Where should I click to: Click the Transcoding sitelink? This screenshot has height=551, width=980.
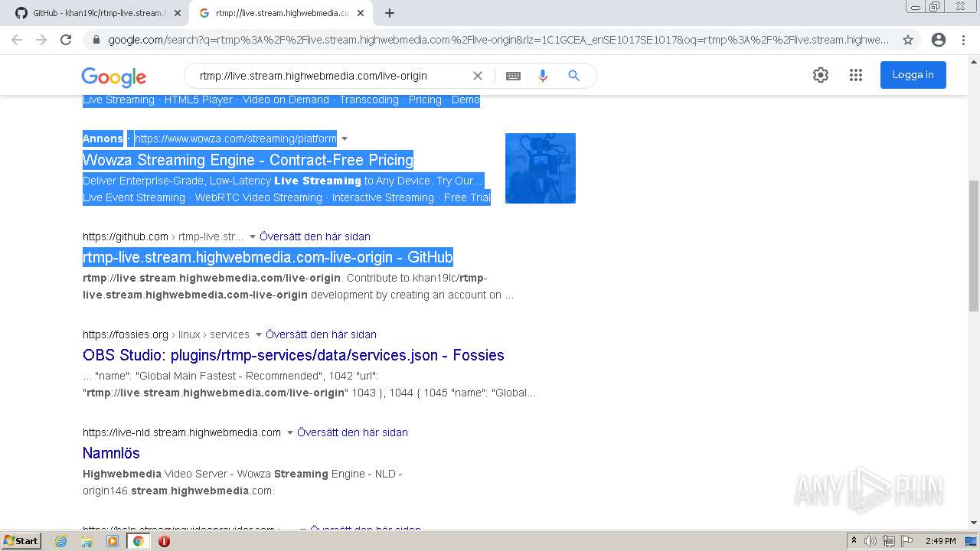pyautogui.click(x=369, y=99)
